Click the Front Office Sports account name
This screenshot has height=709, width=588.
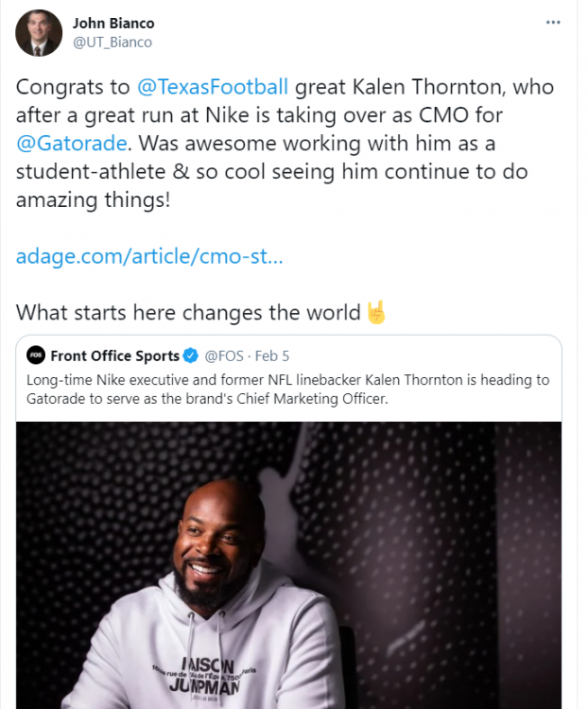point(114,355)
